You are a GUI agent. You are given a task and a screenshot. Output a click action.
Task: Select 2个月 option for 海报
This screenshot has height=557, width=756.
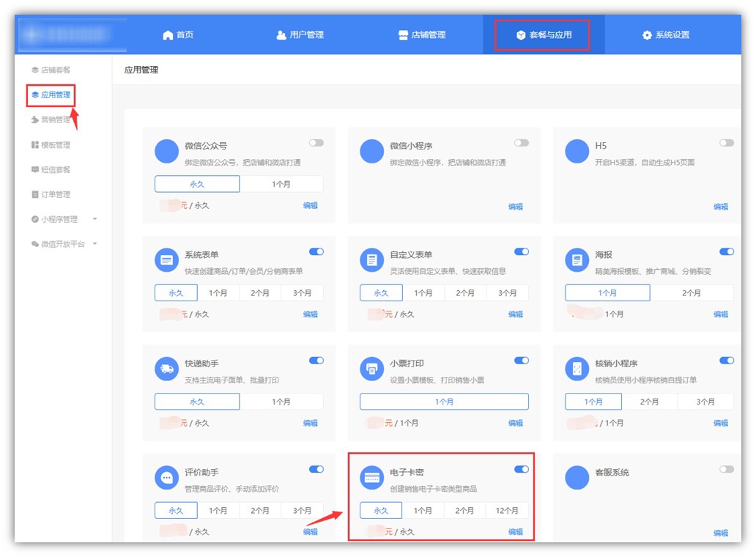[x=692, y=293]
